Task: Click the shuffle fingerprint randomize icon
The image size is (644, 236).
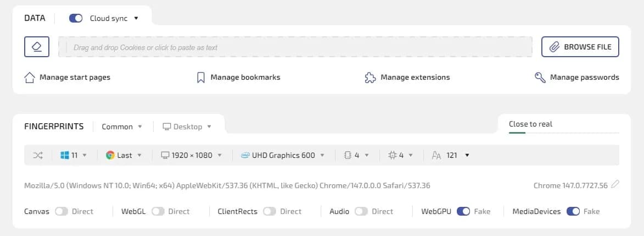Action: [x=37, y=155]
